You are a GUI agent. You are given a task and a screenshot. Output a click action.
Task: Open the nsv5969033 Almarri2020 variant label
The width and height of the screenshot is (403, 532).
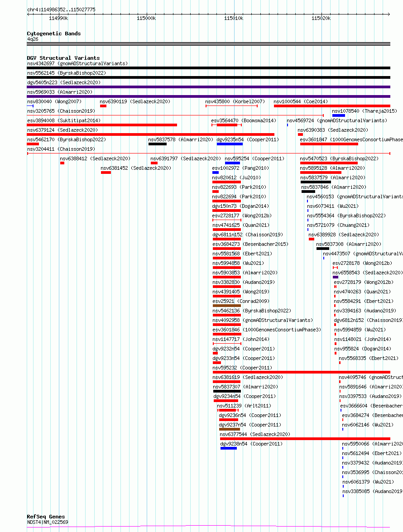[60, 92]
